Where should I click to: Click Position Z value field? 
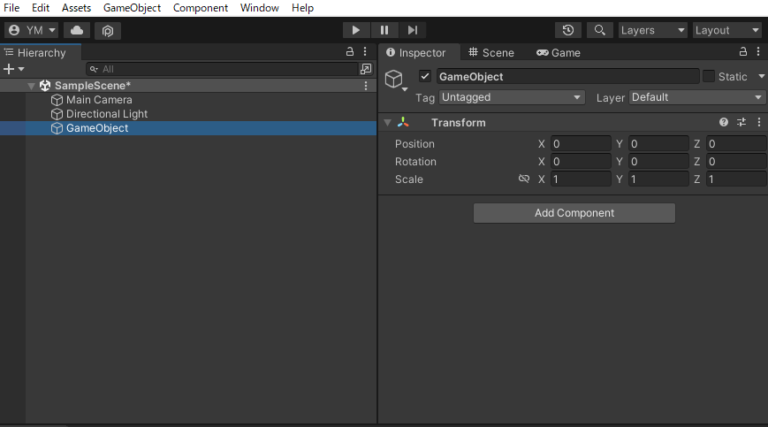pos(736,144)
